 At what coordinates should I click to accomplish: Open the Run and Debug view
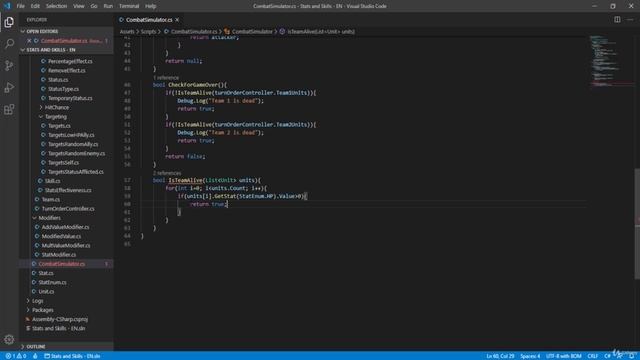click(x=9, y=87)
